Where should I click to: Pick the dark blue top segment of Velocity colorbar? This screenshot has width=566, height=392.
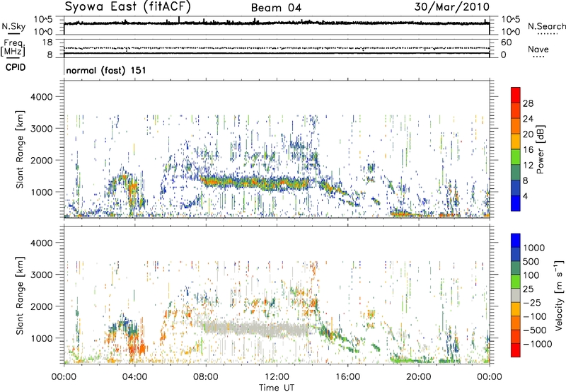click(x=516, y=241)
